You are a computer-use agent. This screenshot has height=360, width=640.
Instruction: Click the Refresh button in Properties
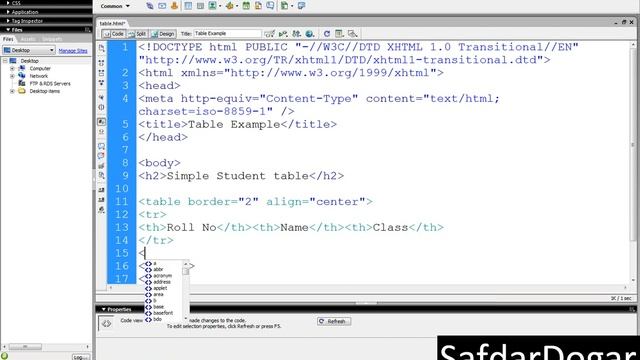334,321
